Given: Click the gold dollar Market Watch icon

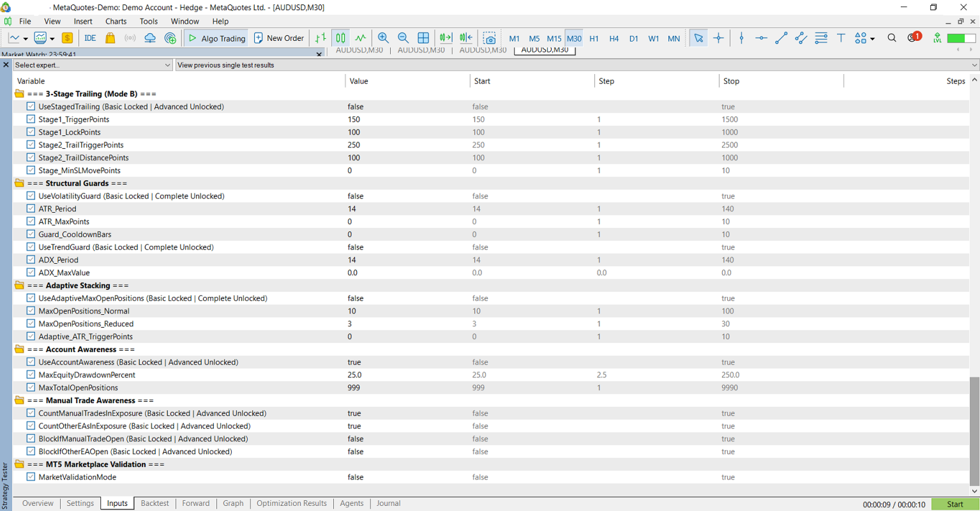Looking at the screenshot, I should pyautogui.click(x=67, y=38).
